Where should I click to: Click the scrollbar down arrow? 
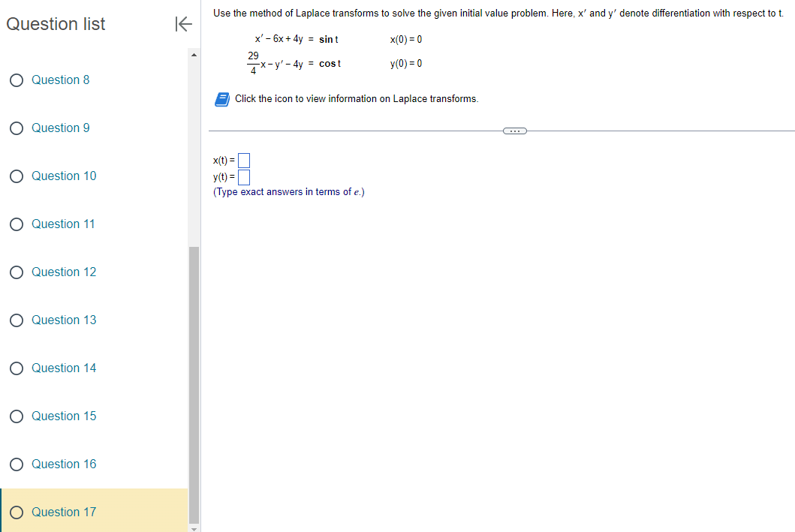[194, 527]
